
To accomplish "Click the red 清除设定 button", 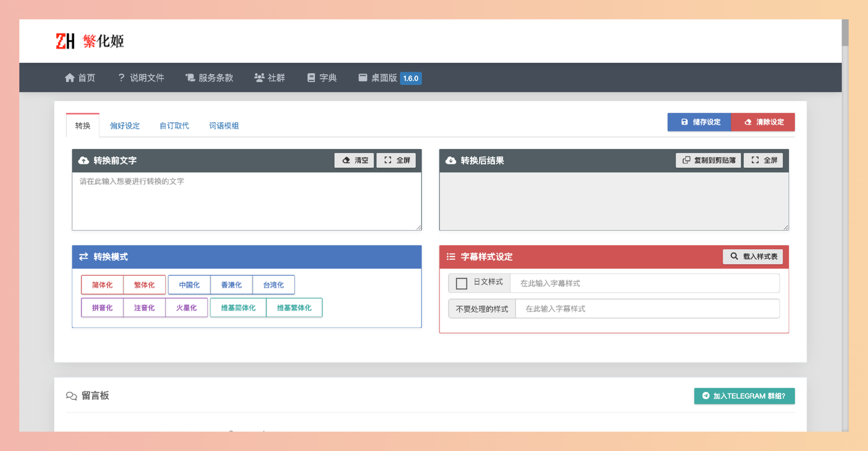I will click(763, 122).
